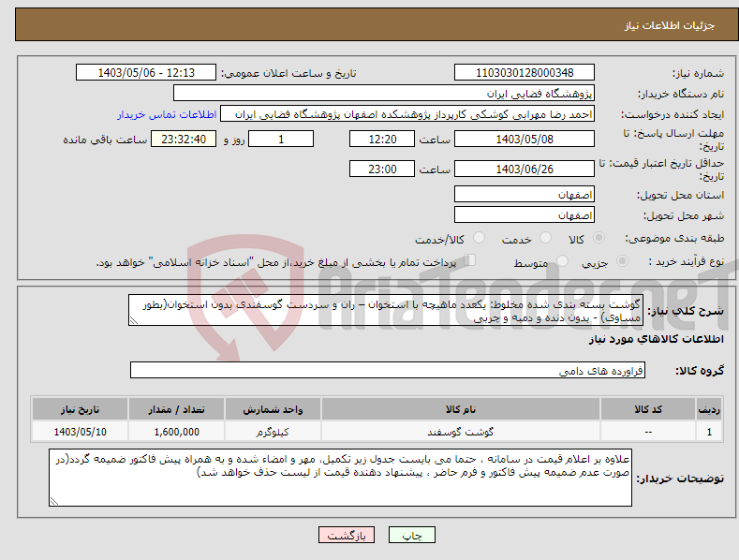Click the buyer notes text area
This screenshot has height=560, width=739.
tap(340, 478)
